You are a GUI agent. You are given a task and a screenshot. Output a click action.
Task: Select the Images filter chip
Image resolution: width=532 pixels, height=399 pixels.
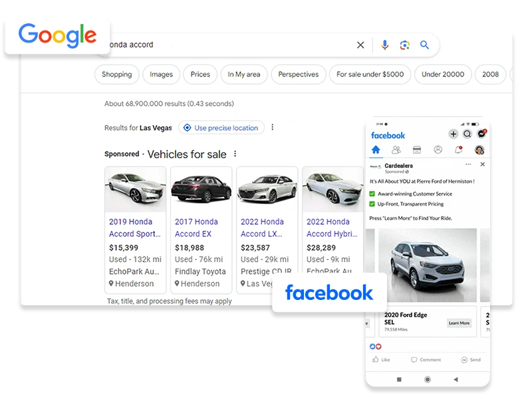click(x=161, y=74)
